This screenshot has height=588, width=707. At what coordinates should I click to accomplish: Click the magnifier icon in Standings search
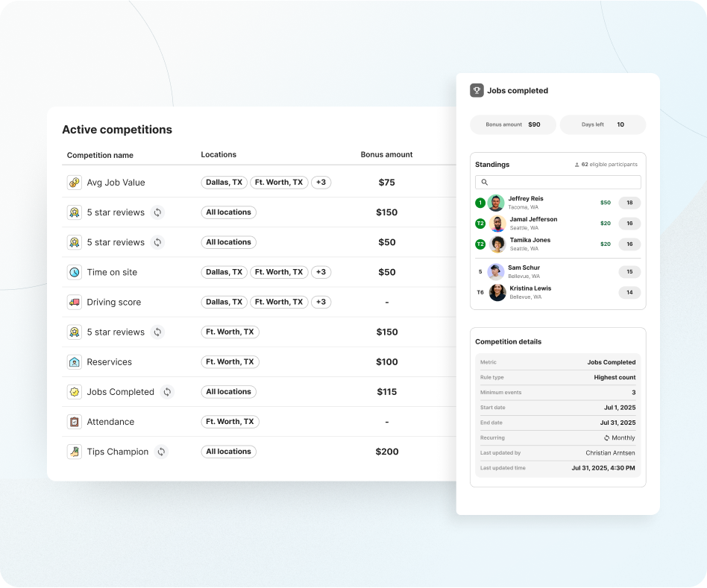[x=484, y=182]
